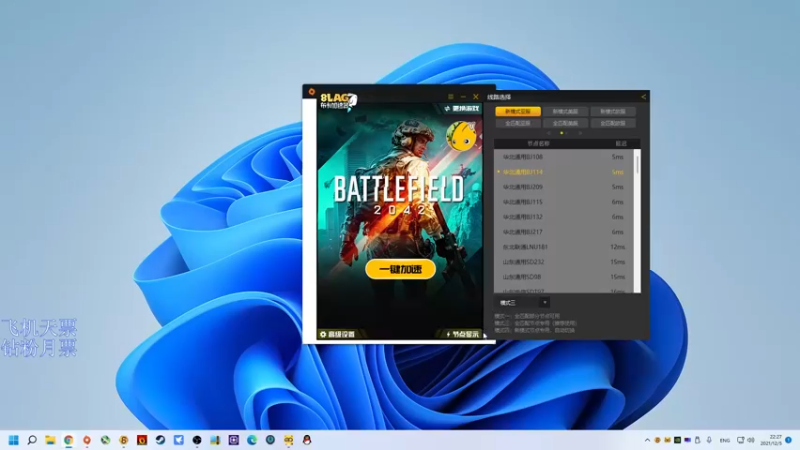
Task: Go to the next page of server tabs
Action: click(580, 133)
